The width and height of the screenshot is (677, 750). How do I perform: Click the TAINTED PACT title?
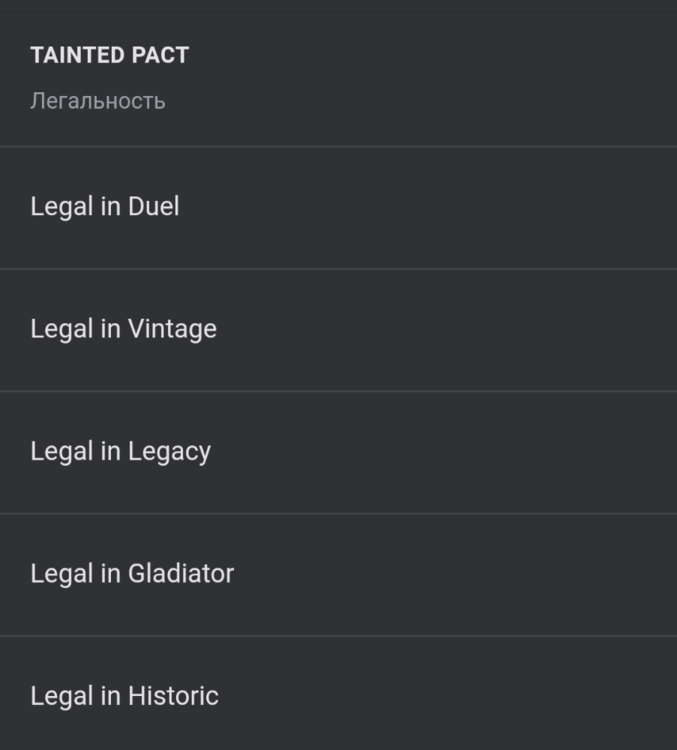(109, 56)
